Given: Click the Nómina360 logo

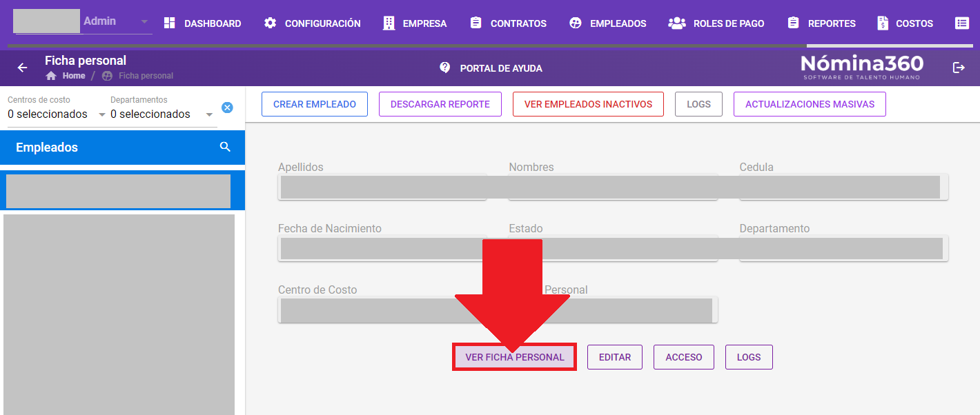Looking at the screenshot, I should coord(862,68).
